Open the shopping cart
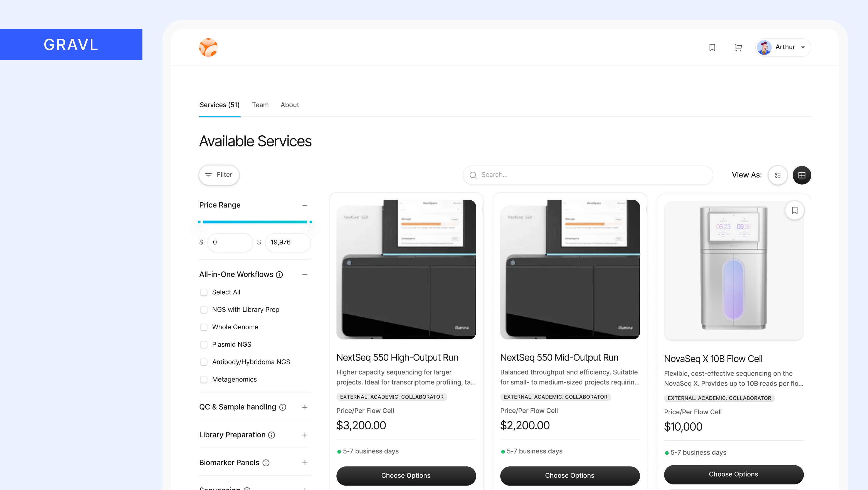The height and width of the screenshot is (490, 868). point(738,48)
